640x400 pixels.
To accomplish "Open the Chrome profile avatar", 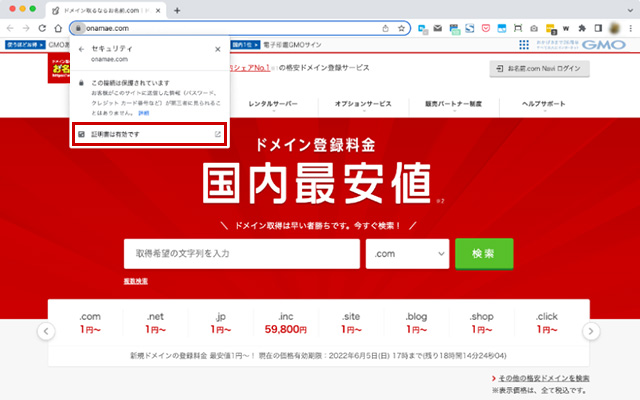I will 614,28.
